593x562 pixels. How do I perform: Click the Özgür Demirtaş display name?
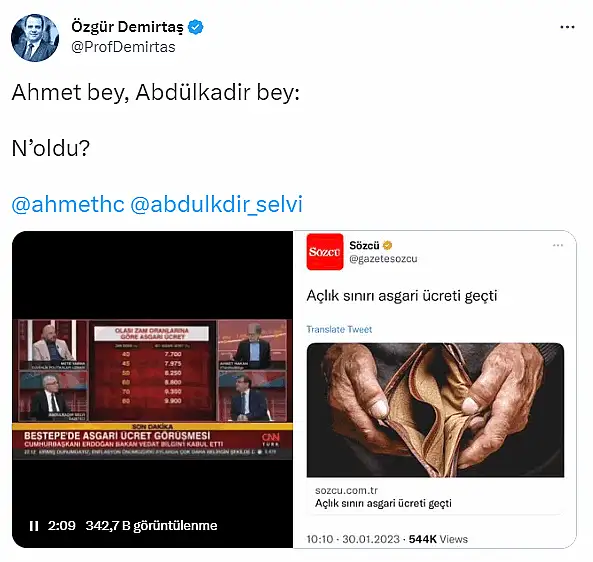point(127,27)
